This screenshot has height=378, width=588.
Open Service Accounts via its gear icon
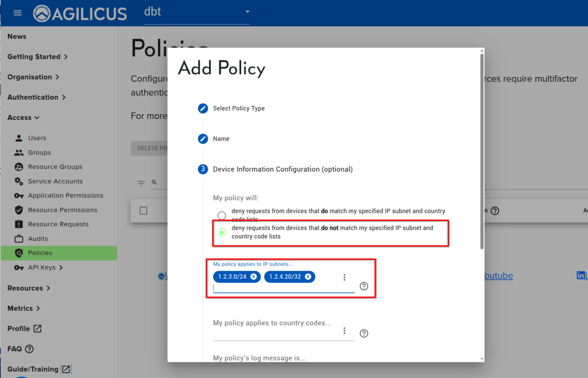point(20,181)
